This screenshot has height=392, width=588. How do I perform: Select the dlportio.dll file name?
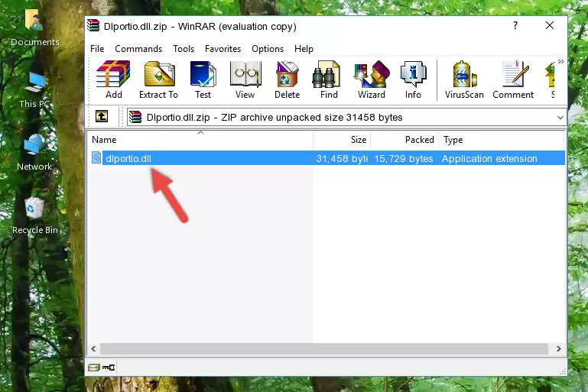128,158
